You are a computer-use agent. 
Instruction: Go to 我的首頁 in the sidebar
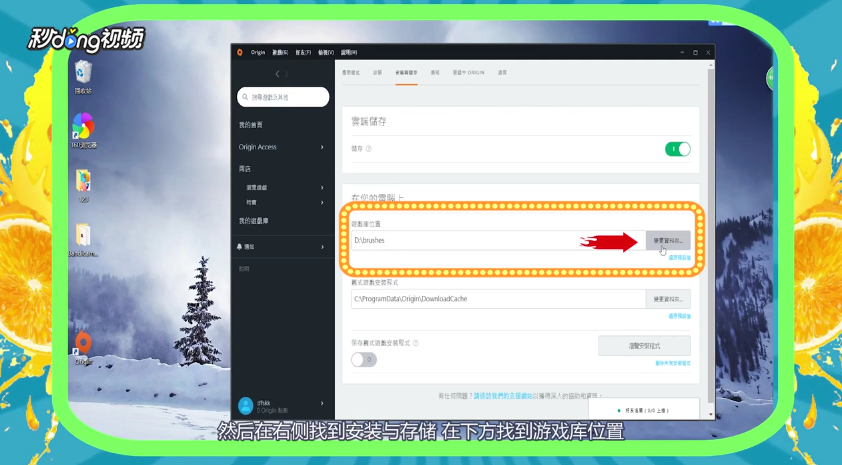click(x=251, y=125)
